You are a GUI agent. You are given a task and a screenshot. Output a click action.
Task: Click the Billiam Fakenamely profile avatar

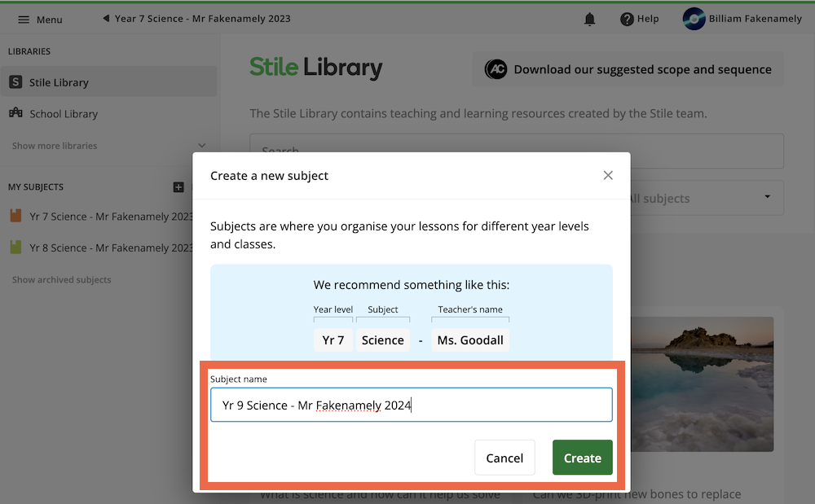[x=694, y=20]
